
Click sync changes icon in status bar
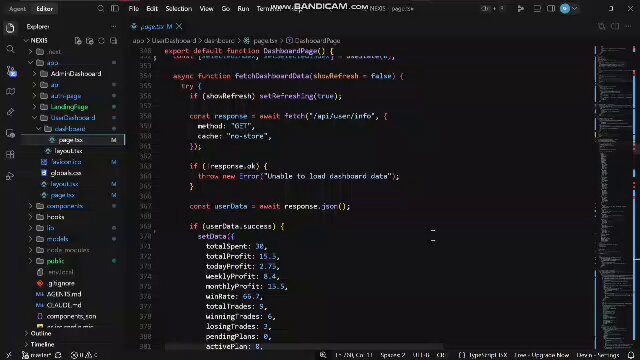[x=58, y=355]
